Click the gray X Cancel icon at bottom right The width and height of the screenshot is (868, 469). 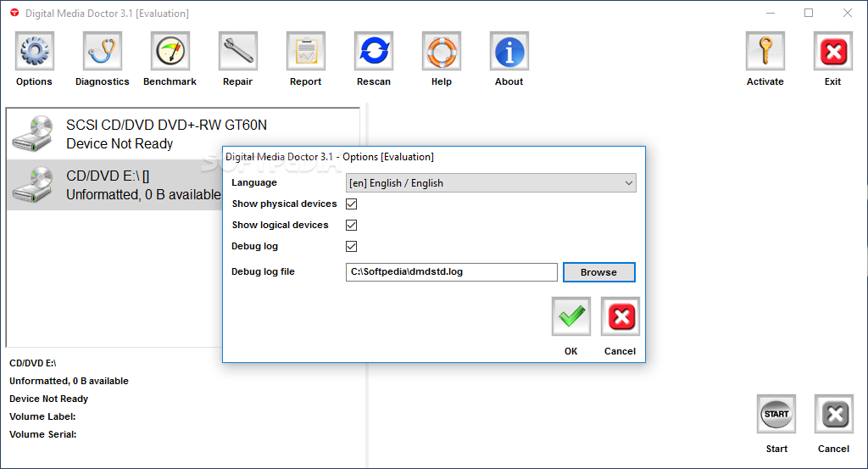click(x=834, y=414)
